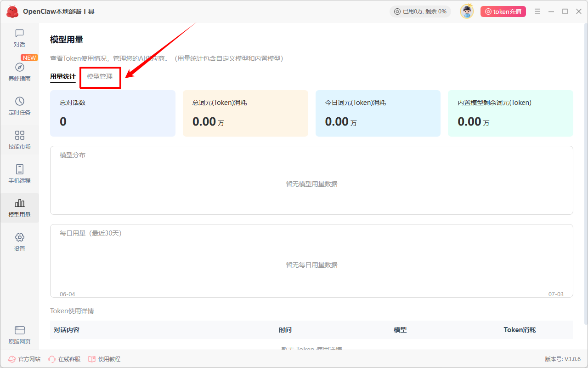
Task: Click the token充值 button
Action: click(503, 11)
